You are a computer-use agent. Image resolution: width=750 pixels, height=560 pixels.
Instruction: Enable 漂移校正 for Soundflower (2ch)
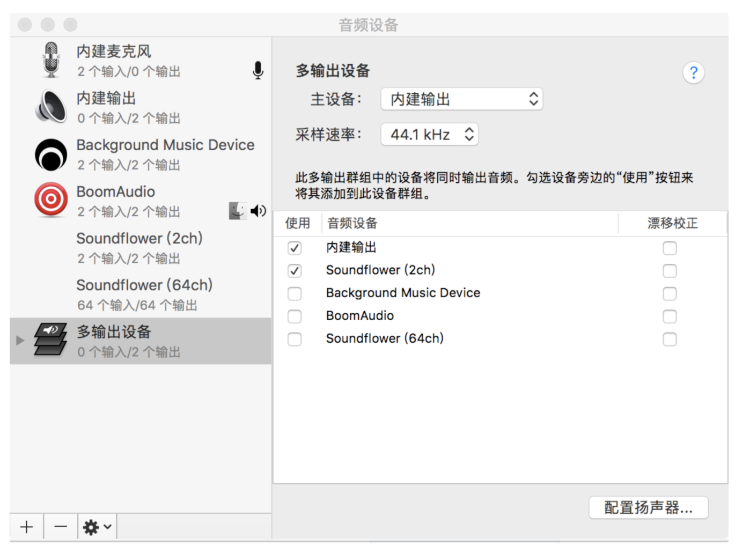click(670, 270)
